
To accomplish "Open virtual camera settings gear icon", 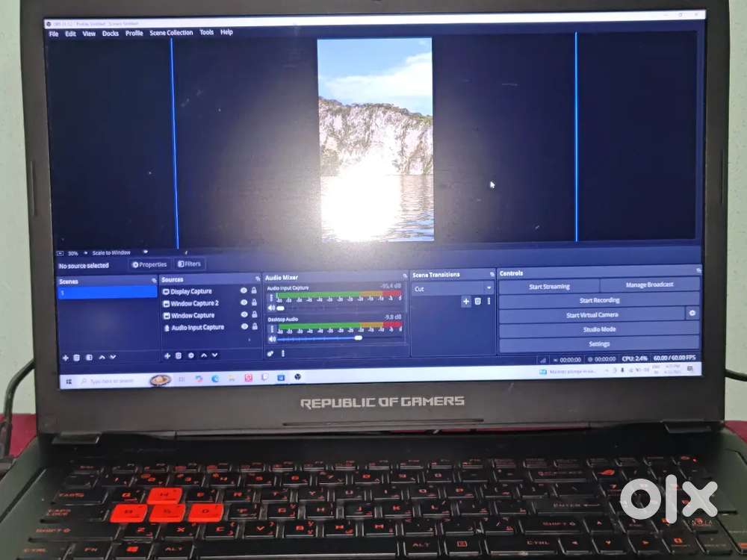I will coord(692,314).
